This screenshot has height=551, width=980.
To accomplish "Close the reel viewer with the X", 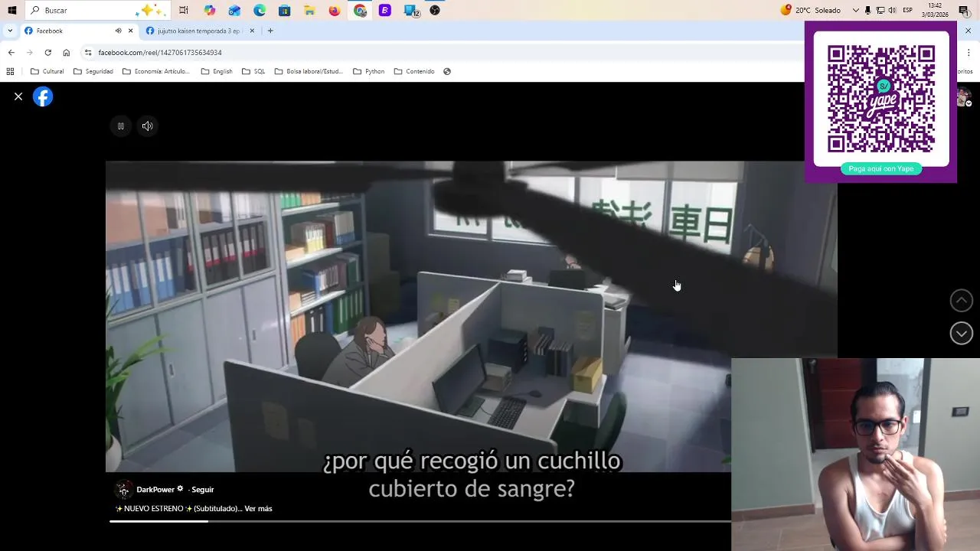I will [x=18, y=96].
